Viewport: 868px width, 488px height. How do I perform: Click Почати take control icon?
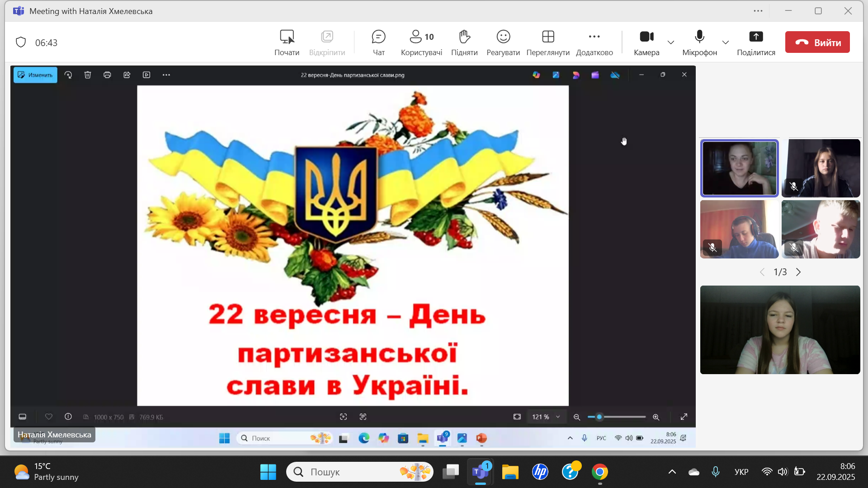click(x=287, y=42)
